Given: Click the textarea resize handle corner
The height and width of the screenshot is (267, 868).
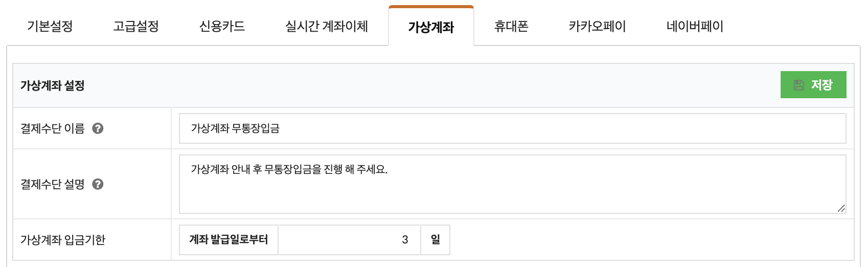Looking at the screenshot, I should pyautogui.click(x=841, y=208).
